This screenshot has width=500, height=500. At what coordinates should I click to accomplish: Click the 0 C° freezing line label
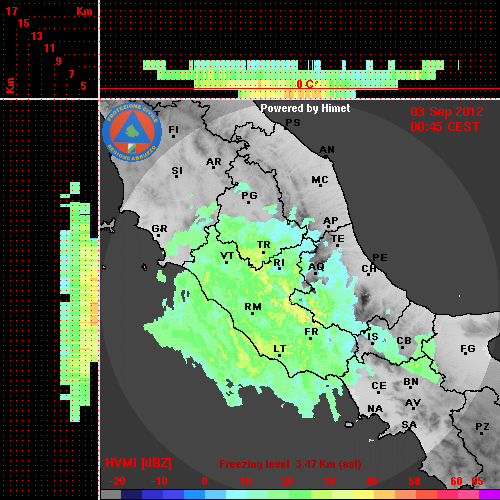(x=307, y=84)
